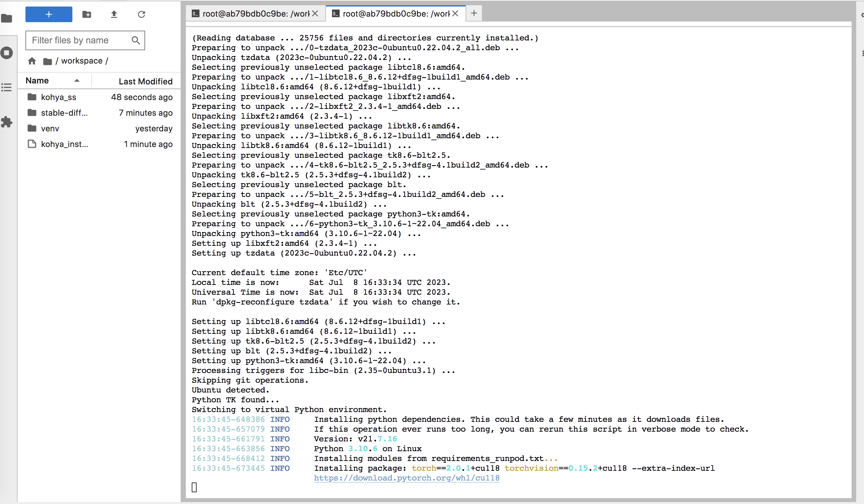This screenshot has height=504, width=864.
Task: Add a new tab with plus button
Action: (x=474, y=13)
